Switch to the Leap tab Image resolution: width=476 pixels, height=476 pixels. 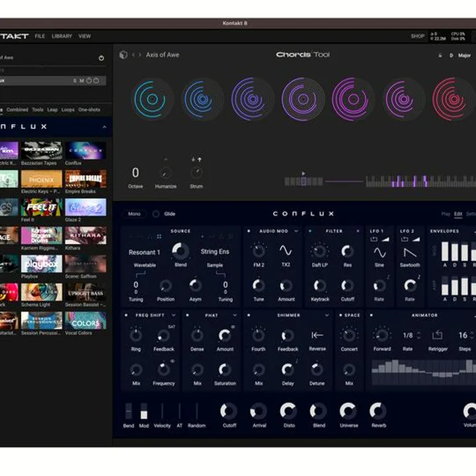[52, 110]
